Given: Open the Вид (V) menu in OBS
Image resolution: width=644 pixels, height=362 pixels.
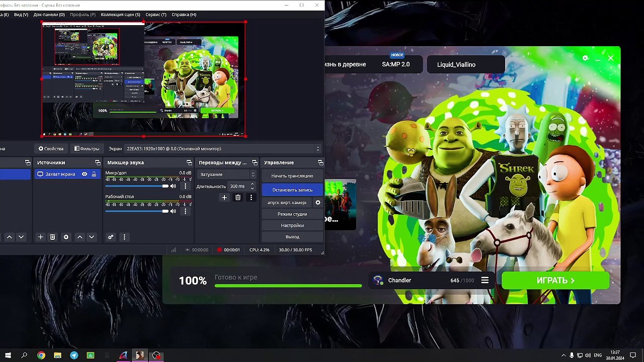Looking at the screenshot, I should point(21,15).
